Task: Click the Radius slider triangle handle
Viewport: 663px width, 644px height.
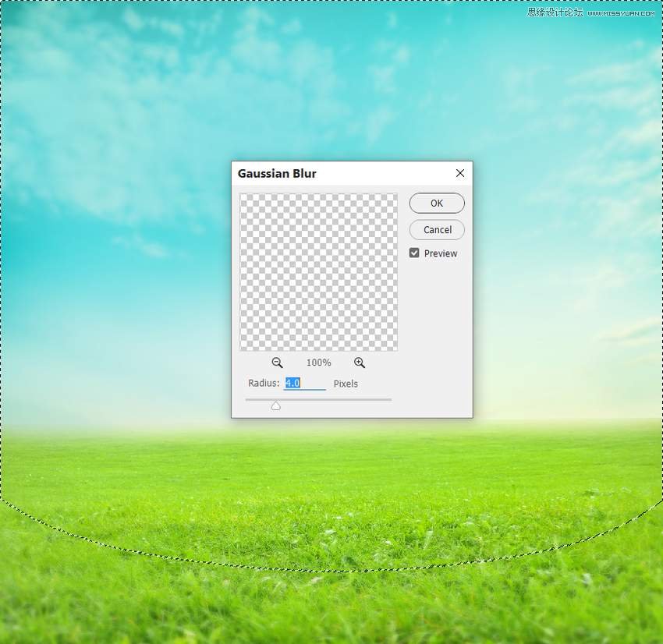Action: [x=276, y=405]
